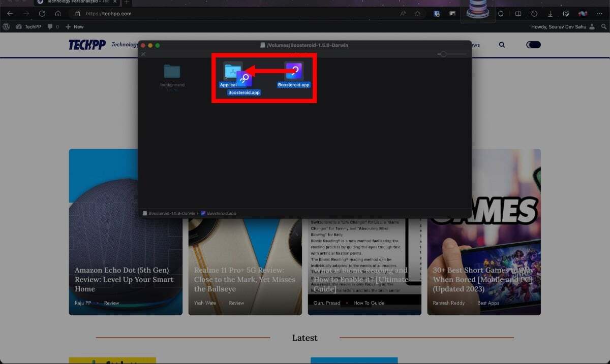Screen dimensions: 610x364
Task: Open the Realme 11 Pro+ 5G review article
Action: 245,279
